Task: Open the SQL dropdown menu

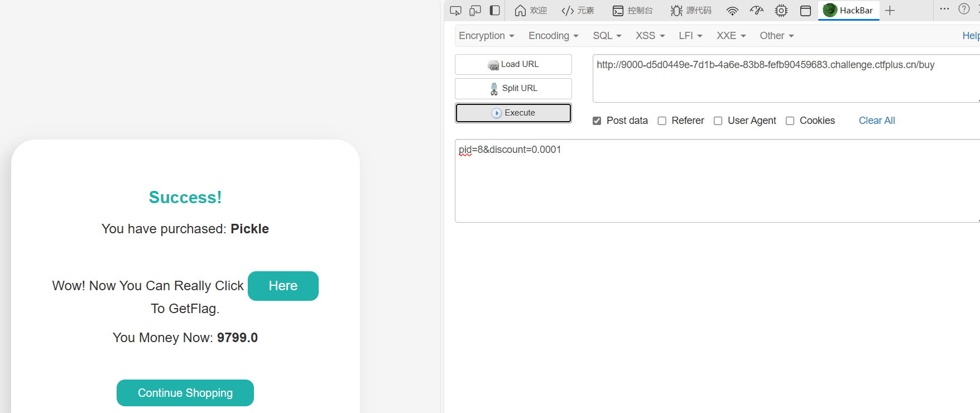Action: pyautogui.click(x=607, y=36)
